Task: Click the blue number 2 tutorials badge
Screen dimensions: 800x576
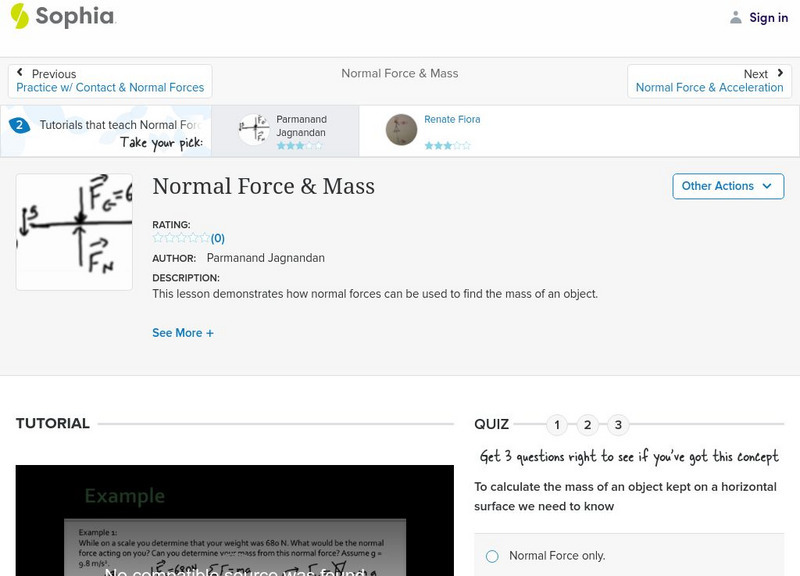Action: tap(19, 125)
